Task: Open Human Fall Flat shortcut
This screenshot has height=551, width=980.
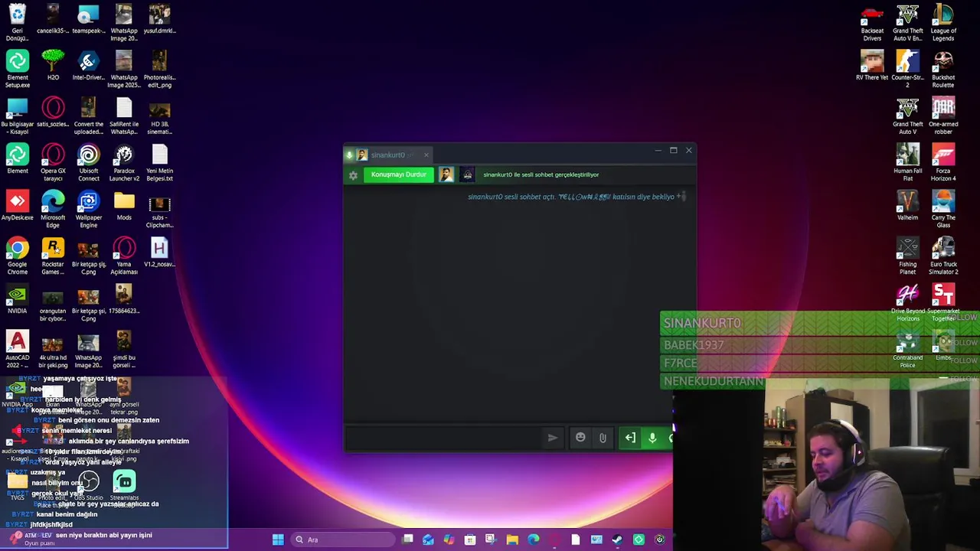Action: point(907,163)
